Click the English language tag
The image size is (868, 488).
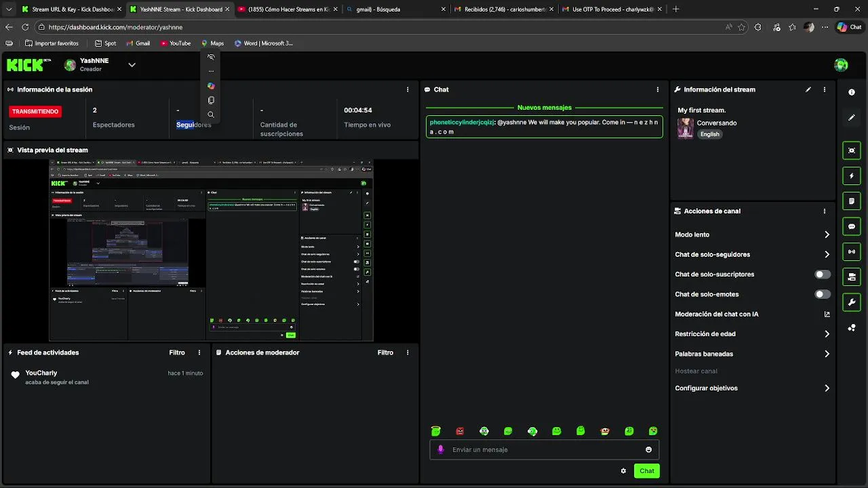click(x=710, y=134)
